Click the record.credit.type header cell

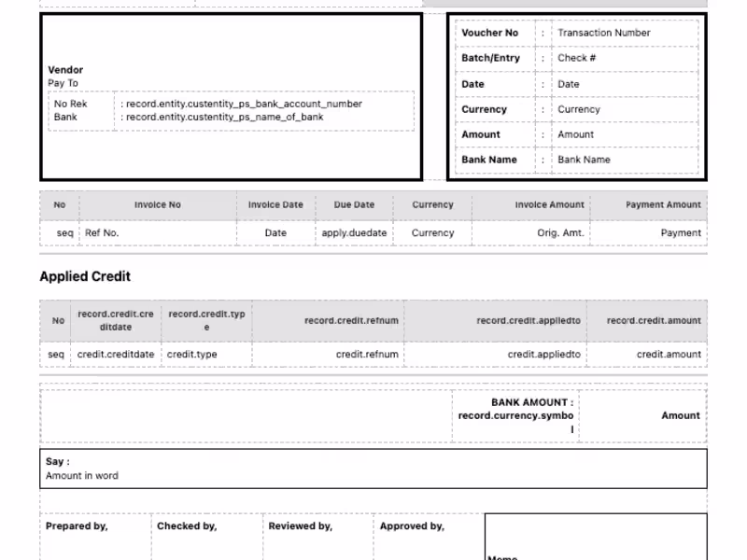coord(206,321)
